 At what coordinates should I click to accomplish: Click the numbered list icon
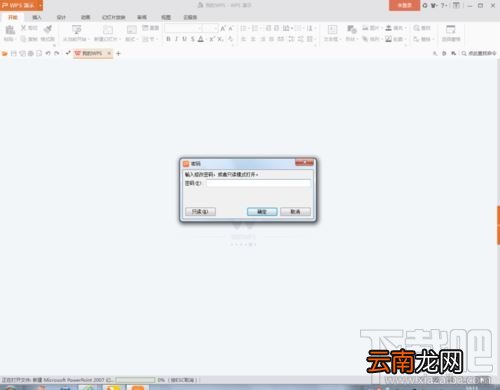[255, 28]
